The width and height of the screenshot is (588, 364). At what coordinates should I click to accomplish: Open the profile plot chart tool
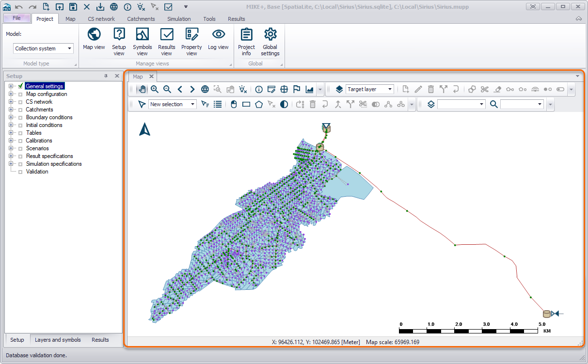pos(309,89)
